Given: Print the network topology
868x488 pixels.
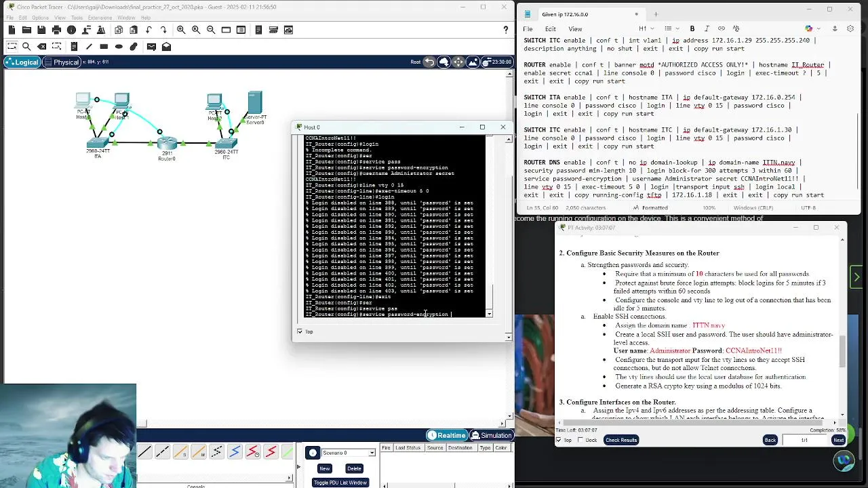Looking at the screenshot, I should 56,30.
